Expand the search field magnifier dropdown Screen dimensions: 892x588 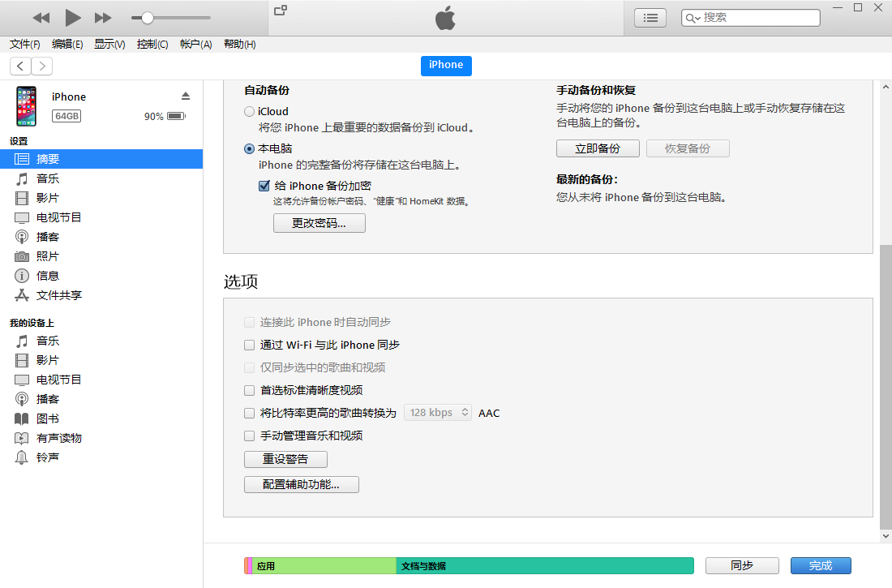[x=693, y=18]
